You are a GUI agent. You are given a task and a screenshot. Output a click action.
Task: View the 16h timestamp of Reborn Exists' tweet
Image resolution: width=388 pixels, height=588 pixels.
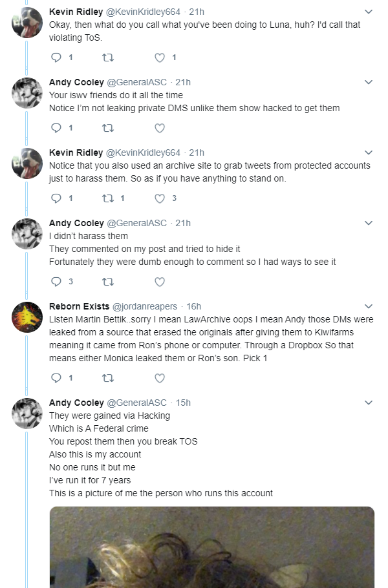coord(194,306)
